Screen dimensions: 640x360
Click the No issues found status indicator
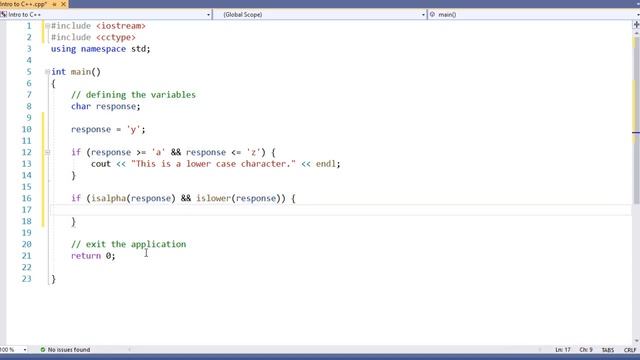tap(65, 350)
